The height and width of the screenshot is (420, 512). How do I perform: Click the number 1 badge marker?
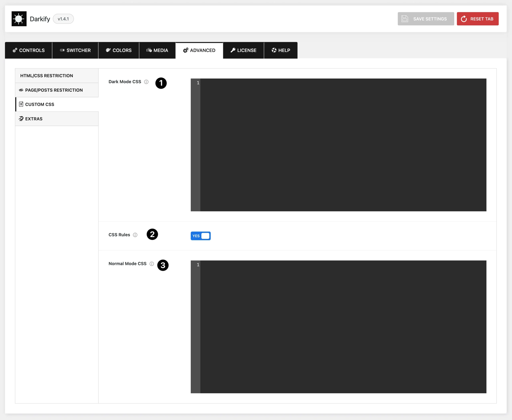(161, 83)
